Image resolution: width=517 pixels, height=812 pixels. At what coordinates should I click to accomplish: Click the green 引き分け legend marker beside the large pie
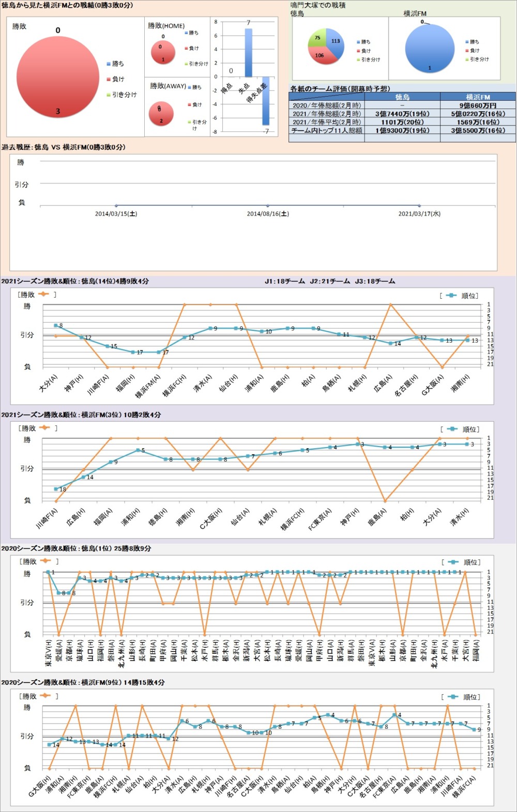109,95
